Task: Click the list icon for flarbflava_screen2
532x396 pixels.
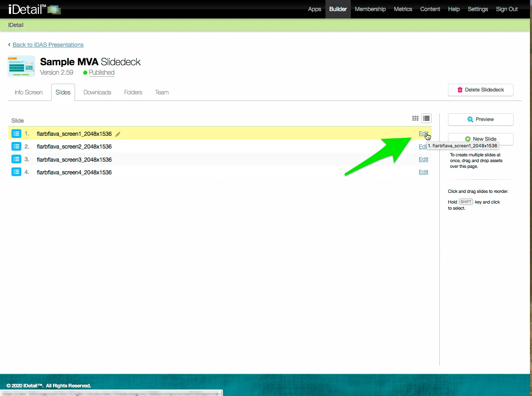Action: [x=16, y=146]
